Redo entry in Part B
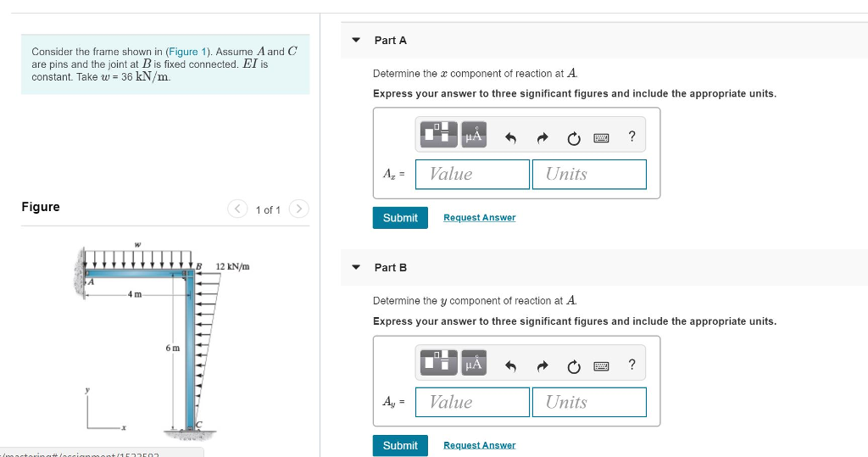The image size is (868, 457). [542, 366]
